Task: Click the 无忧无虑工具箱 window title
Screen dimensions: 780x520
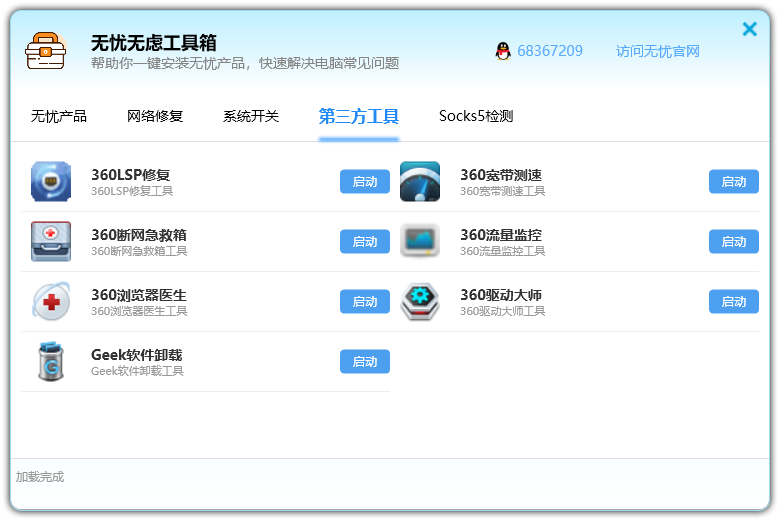Action: point(154,43)
